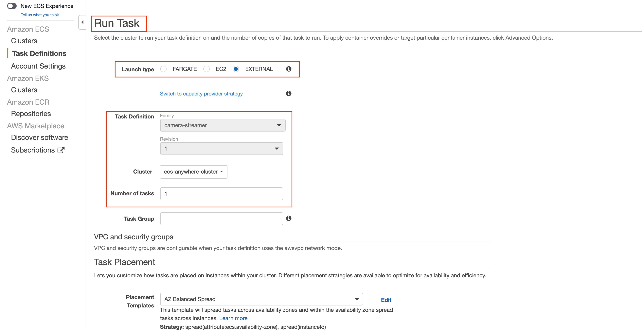The height and width of the screenshot is (332, 644).
Task: Select the EC2 launch type
Action: (x=206, y=69)
